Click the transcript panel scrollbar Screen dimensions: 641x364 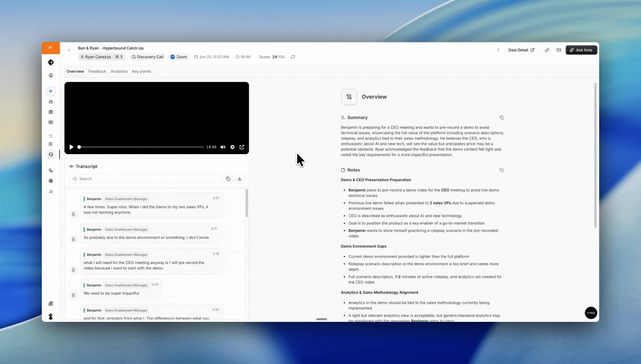[x=247, y=203]
